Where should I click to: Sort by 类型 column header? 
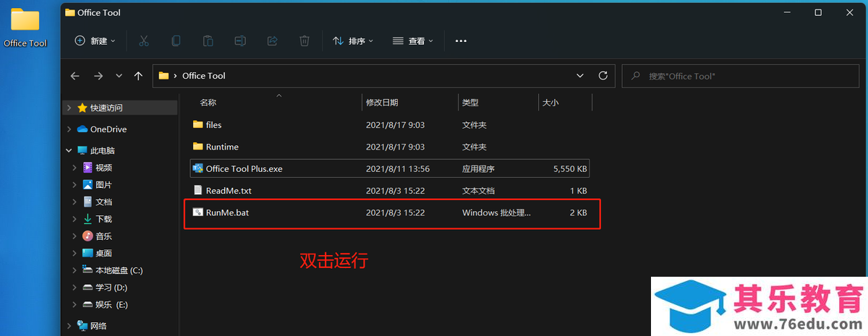[x=470, y=103]
